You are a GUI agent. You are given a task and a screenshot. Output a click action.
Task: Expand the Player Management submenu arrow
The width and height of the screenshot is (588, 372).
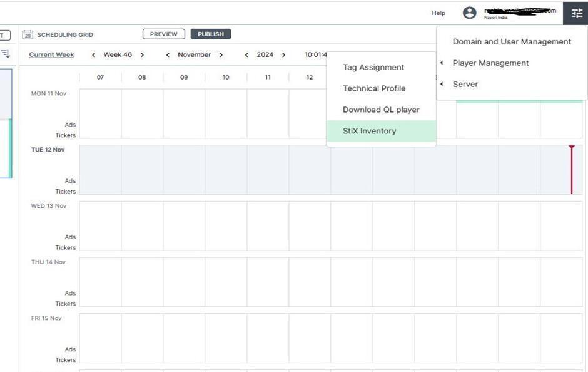(442, 63)
